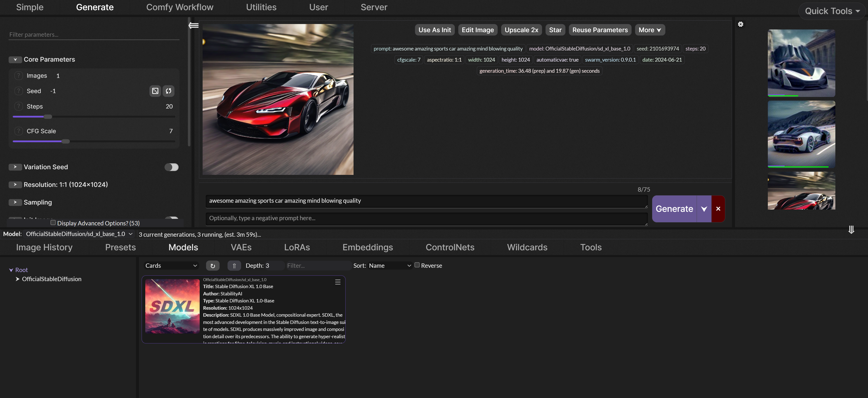The width and height of the screenshot is (868, 398).
Task: Open the LoRAs tab
Action: (x=297, y=247)
